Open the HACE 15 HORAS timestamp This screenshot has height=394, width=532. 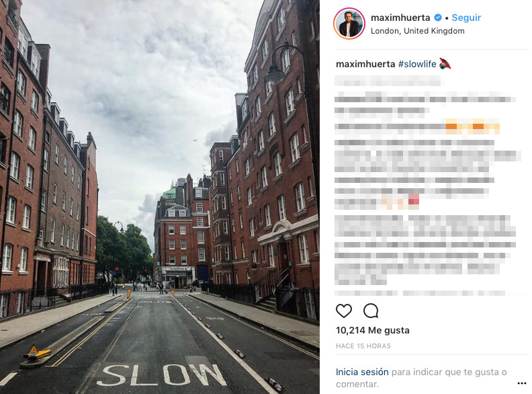[x=363, y=346]
